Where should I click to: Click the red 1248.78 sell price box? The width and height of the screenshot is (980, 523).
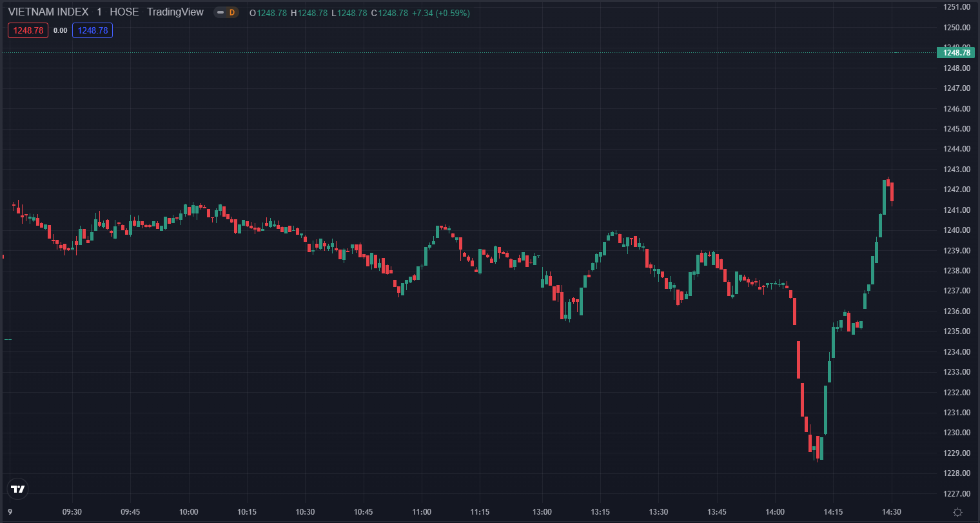pyautogui.click(x=28, y=30)
